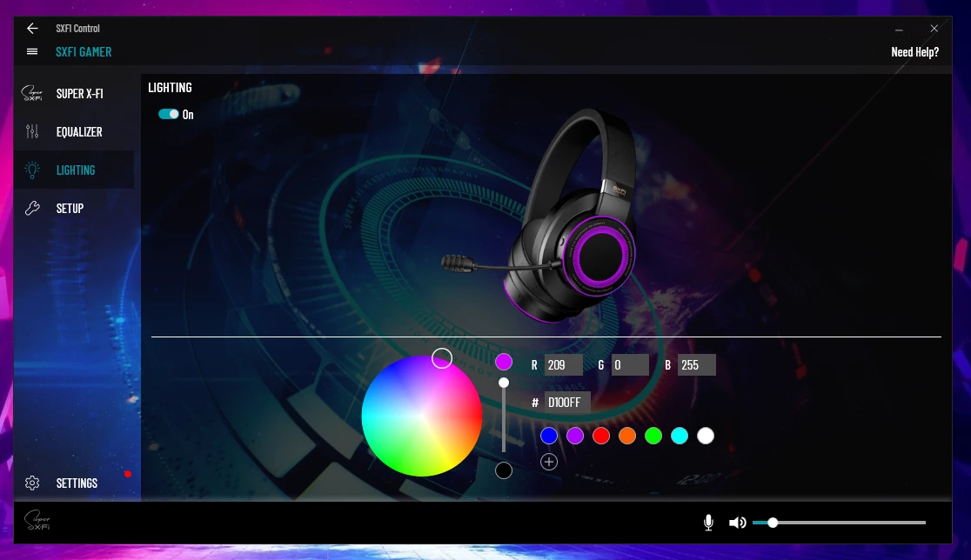Click the hex color field D100FF

point(567,403)
